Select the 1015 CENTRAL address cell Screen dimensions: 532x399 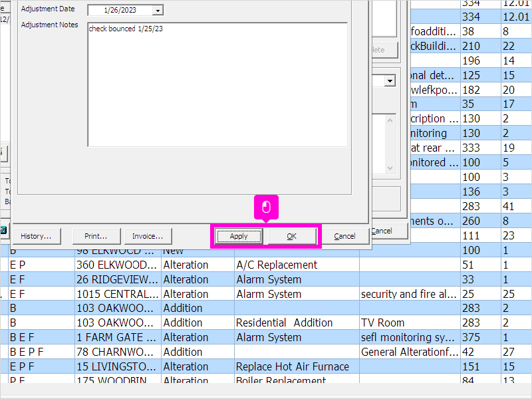tap(118, 294)
